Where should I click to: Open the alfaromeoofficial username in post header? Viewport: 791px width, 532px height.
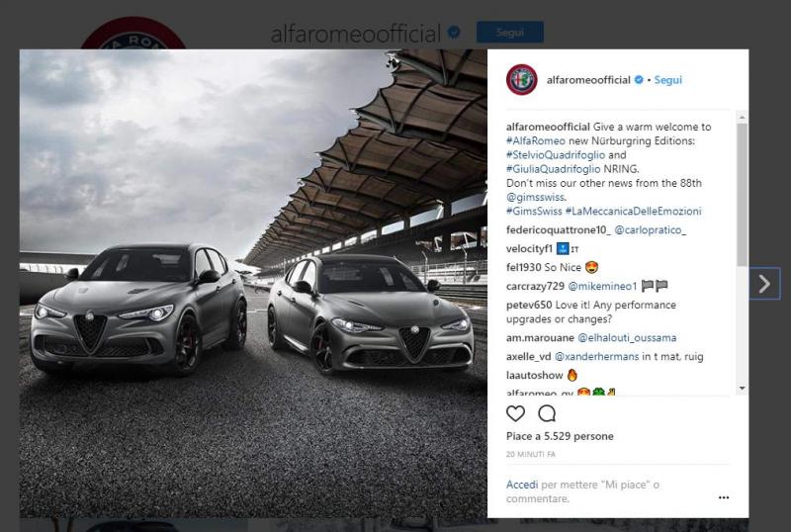588,80
